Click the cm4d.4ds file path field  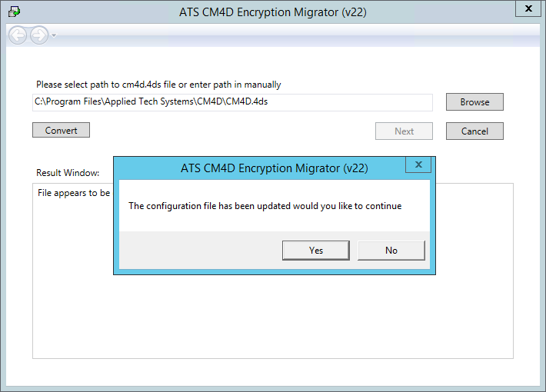coord(232,101)
